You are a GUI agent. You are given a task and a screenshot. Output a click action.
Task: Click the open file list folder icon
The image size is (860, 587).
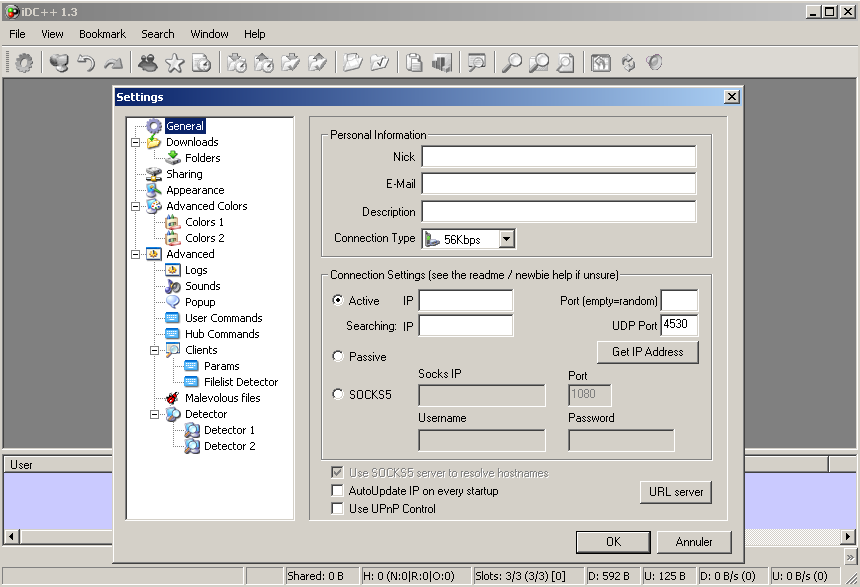pyautogui.click(x=353, y=63)
